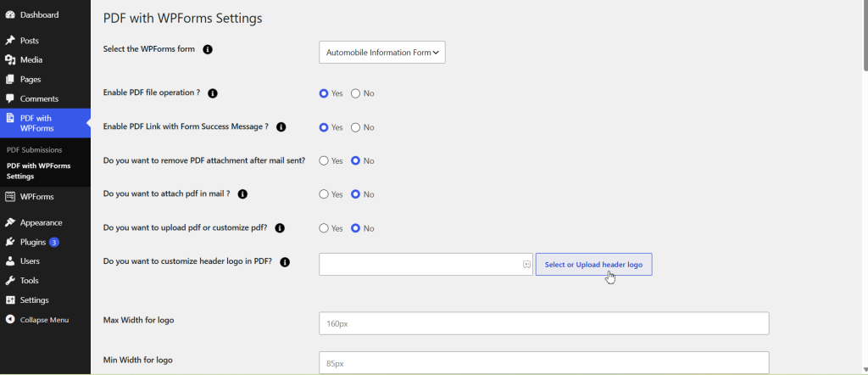Open the Automobile Information Form dropdown
Screen dimensions: 868x375
pos(382,53)
